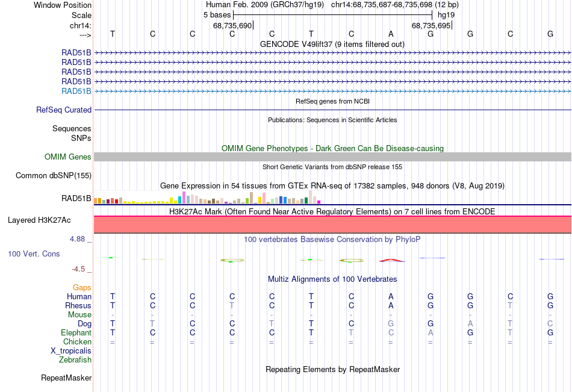Click the Dog alignment row label

click(84, 324)
